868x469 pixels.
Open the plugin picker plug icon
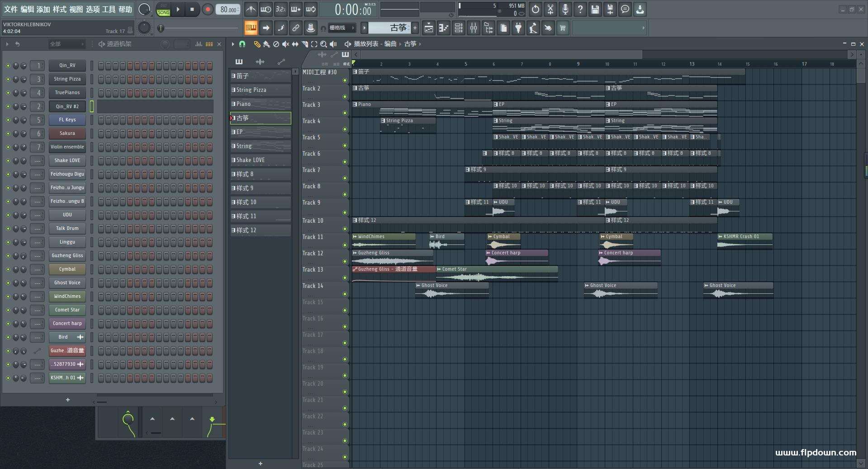point(518,28)
